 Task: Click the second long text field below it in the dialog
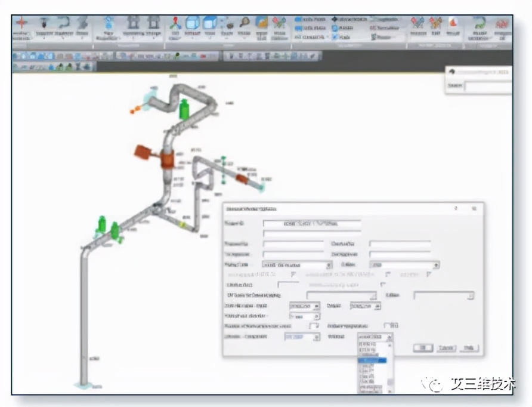(x=312, y=233)
